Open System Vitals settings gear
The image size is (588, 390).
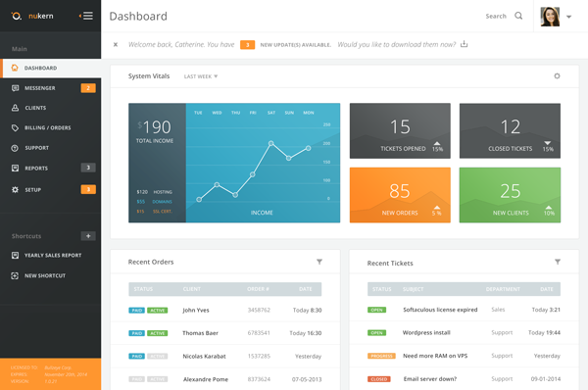coord(557,76)
